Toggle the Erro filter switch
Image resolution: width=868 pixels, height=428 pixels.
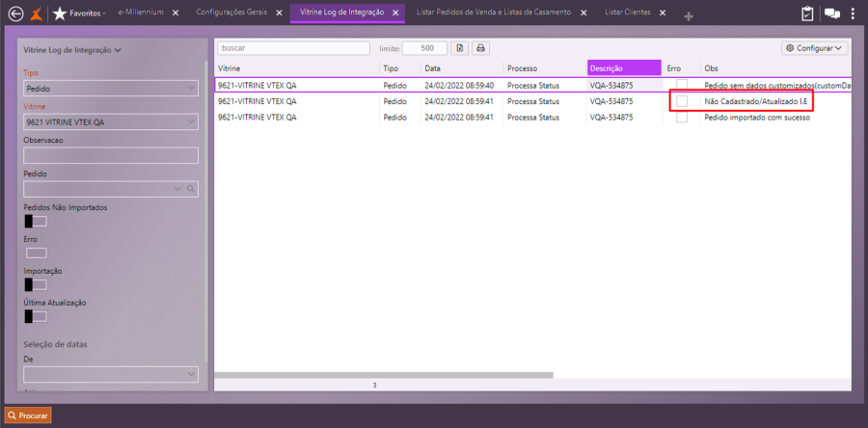[x=37, y=254]
